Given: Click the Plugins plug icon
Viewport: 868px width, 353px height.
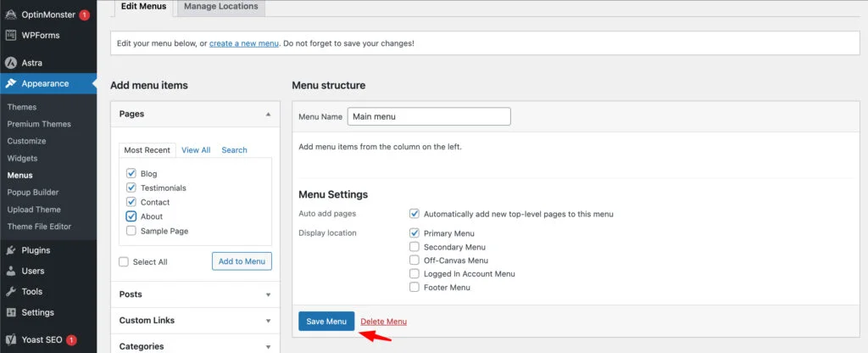Looking at the screenshot, I should coord(10,250).
